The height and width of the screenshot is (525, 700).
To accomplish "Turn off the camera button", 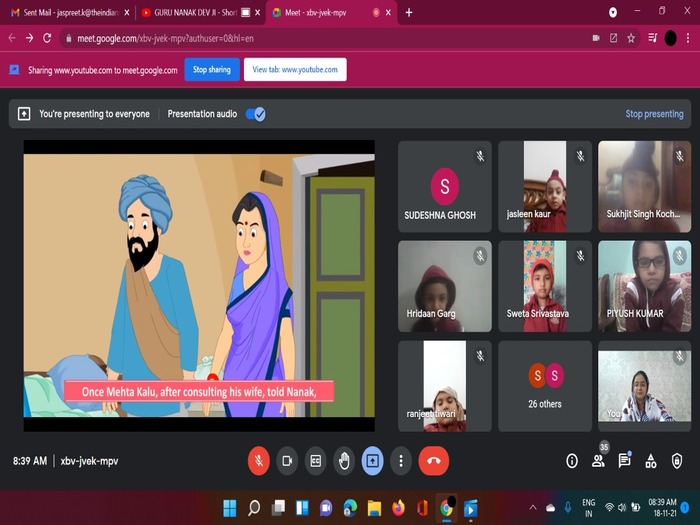I will point(287,461).
